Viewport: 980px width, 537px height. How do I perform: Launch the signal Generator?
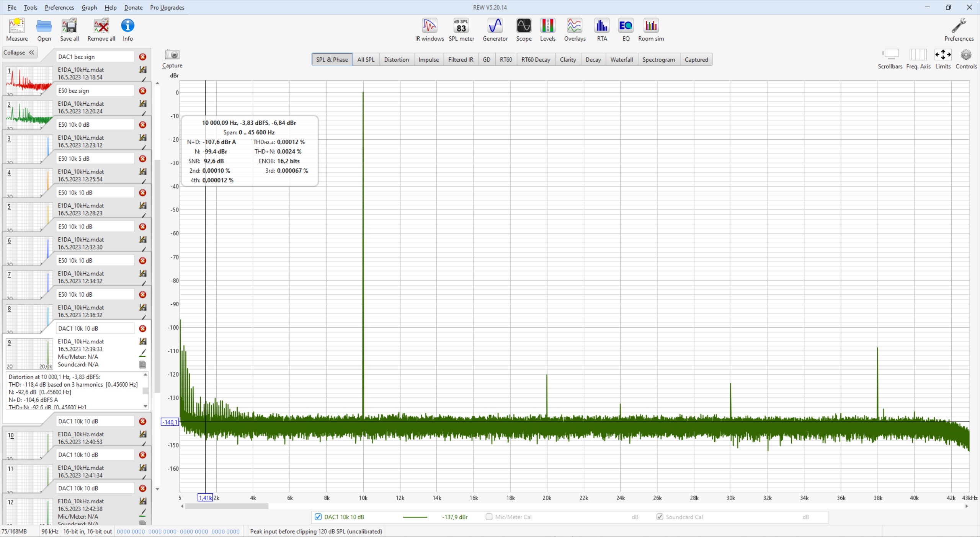click(x=495, y=29)
